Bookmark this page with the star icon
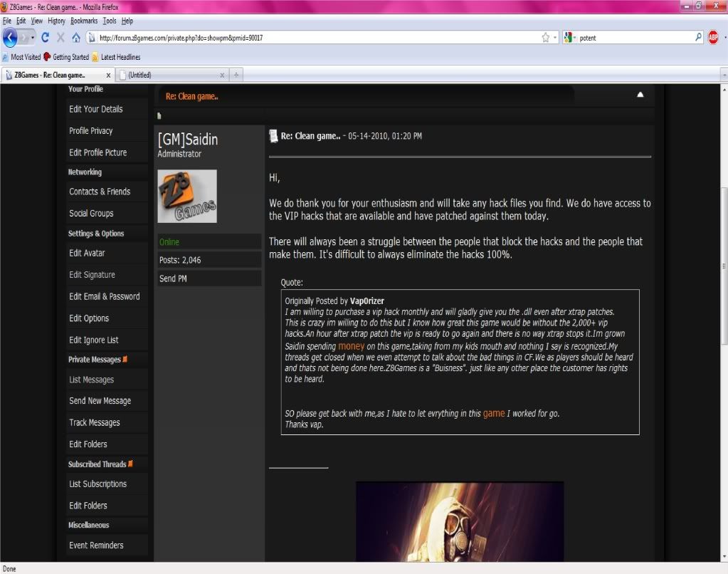 click(545, 38)
